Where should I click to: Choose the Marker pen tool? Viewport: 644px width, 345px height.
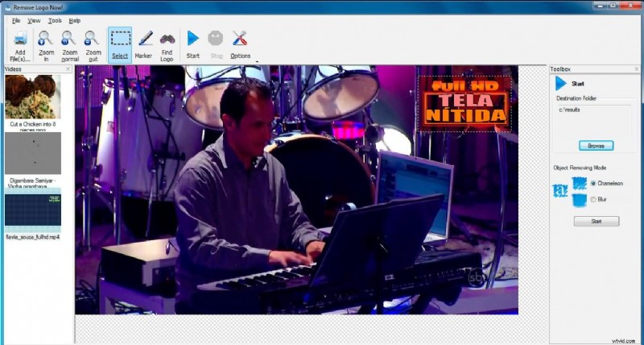(x=144, y=39)
